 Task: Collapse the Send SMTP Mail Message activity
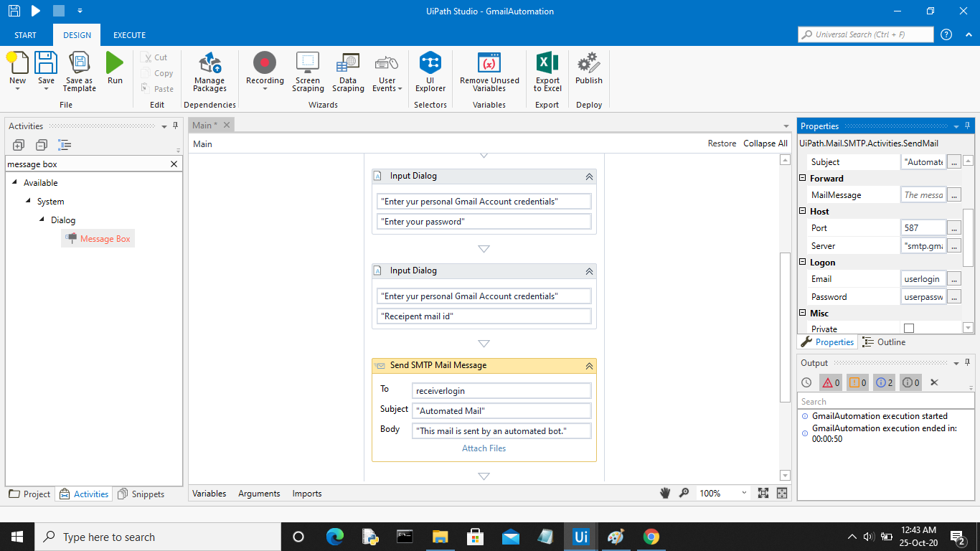point(589,366)
